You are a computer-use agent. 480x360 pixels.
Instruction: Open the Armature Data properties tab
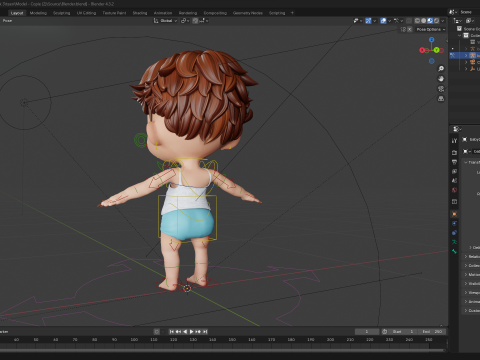tap(454, 242)
